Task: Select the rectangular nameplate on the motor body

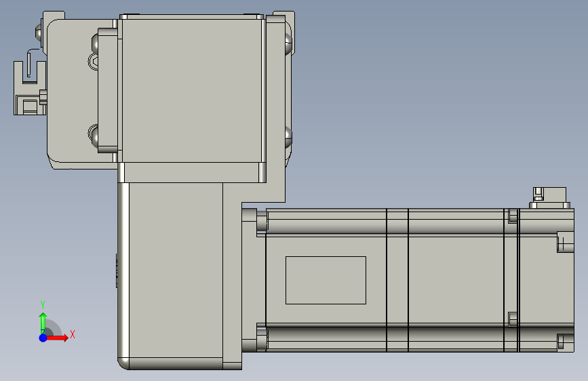Action: click(326, 280)
